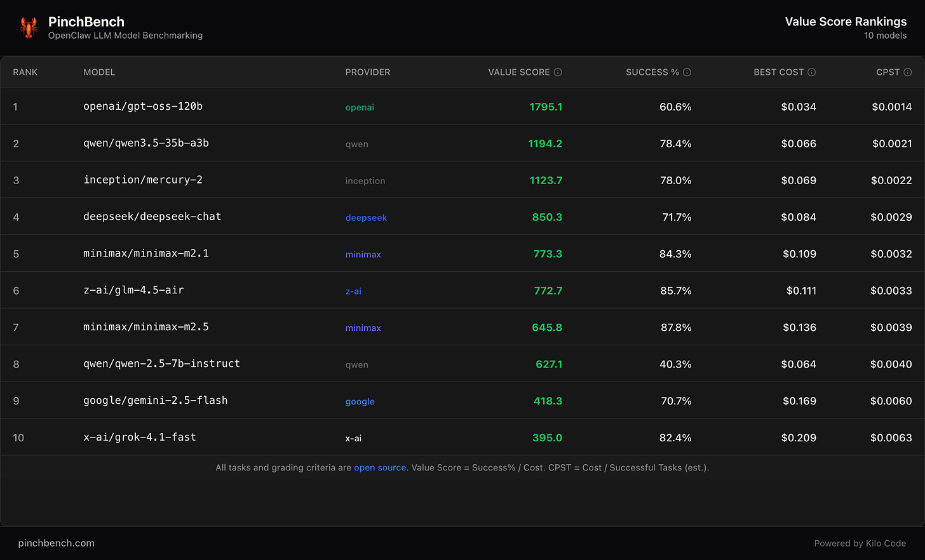This screenshot has height=560, width=925.
Task: Open model deepseek/deepseek-chat
Action: coord(152,217)
